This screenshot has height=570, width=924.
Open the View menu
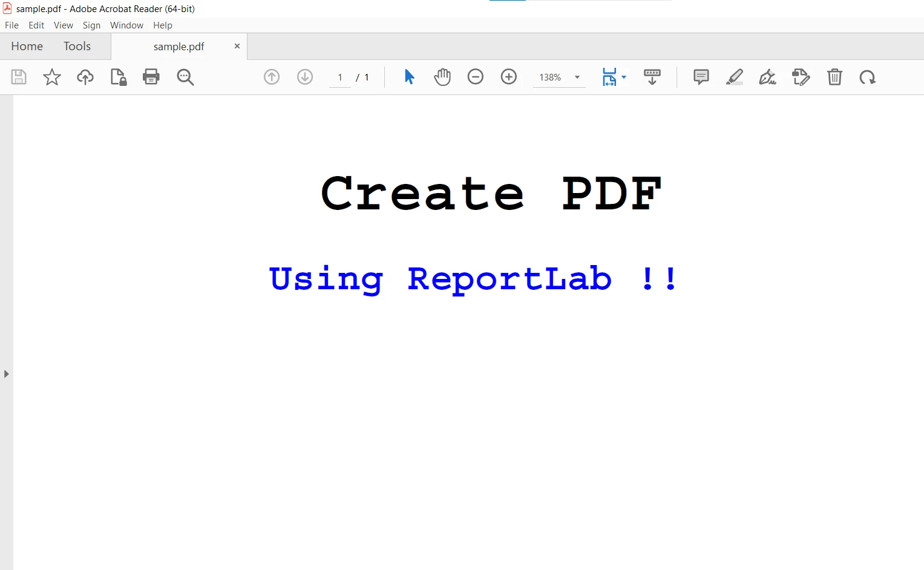click(x=64, y=25)
